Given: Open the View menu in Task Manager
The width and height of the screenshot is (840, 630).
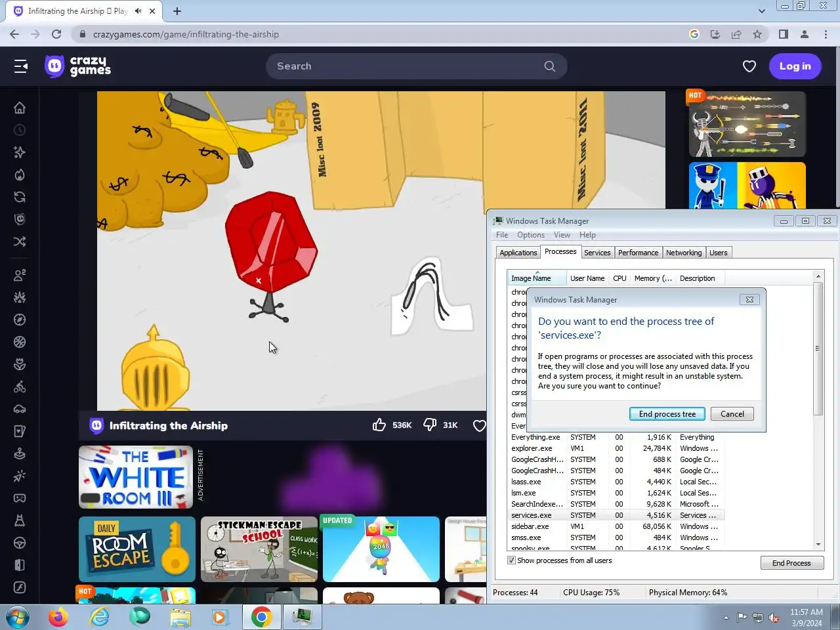Looking at the screenshot, I should tap(562, 235).
